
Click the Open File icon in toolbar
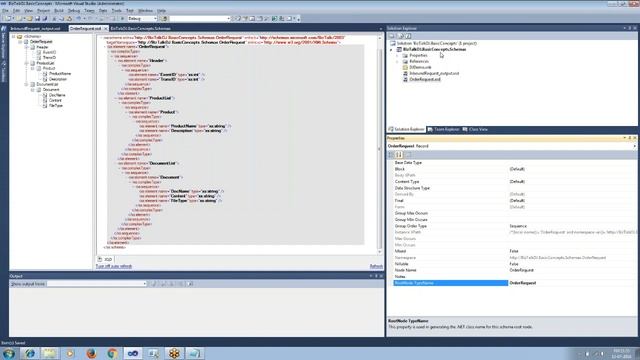click(30, 18)
